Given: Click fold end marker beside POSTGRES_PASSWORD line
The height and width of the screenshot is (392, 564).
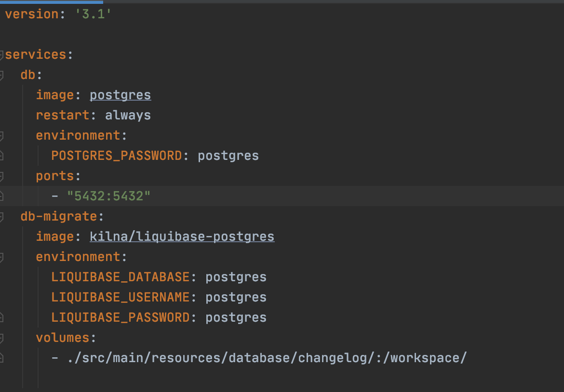Looking at the screenshot, I should point(1,156).
